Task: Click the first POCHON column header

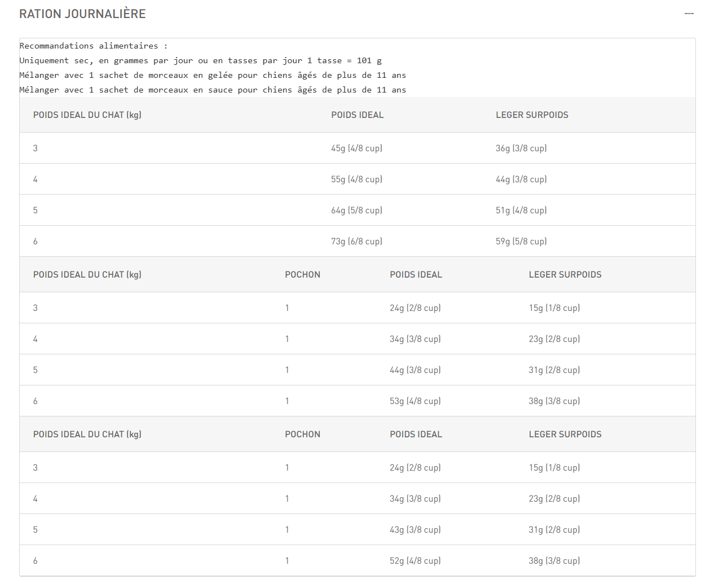Action: coord(302,275)
